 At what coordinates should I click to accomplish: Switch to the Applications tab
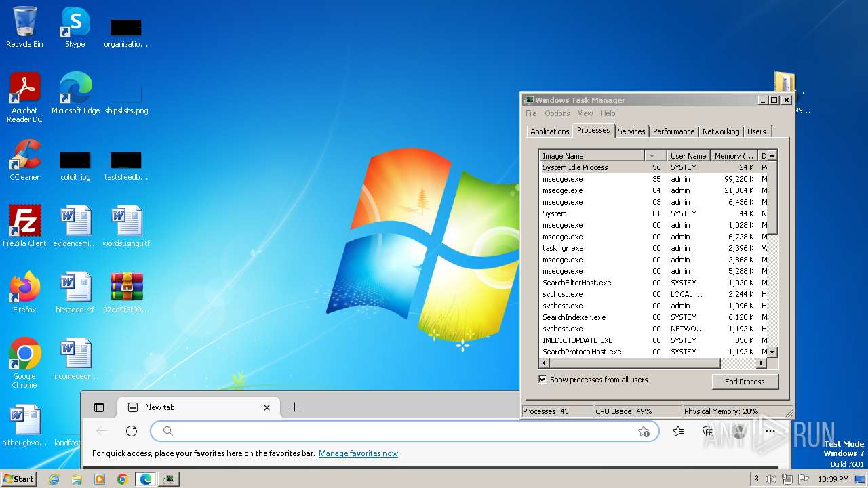click(550, 131)
